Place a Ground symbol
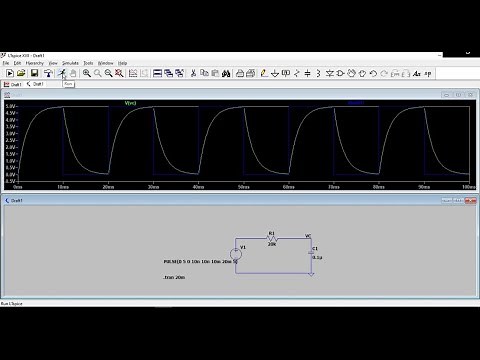Image resolution: width=480 pixels, height=360 pixels. coord(275,73)
